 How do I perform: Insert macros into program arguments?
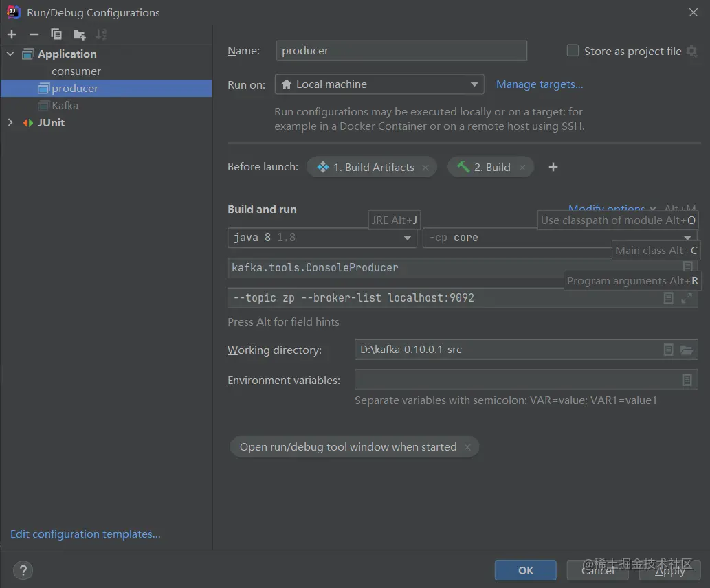click(668, 298)
